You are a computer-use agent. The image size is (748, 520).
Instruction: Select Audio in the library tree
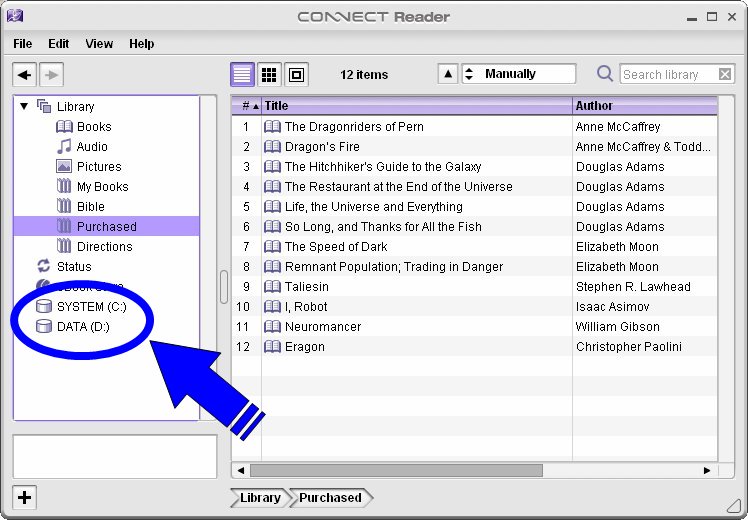coord(92,146)
